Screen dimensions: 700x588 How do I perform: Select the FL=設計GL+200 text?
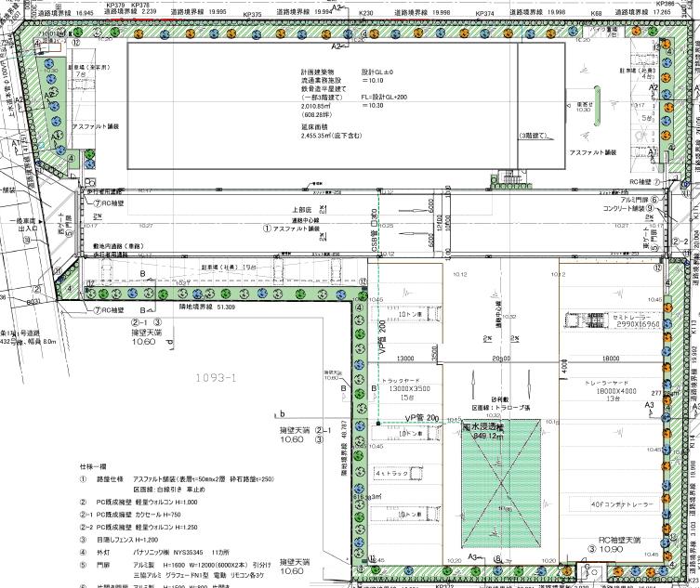click(384, 97)
